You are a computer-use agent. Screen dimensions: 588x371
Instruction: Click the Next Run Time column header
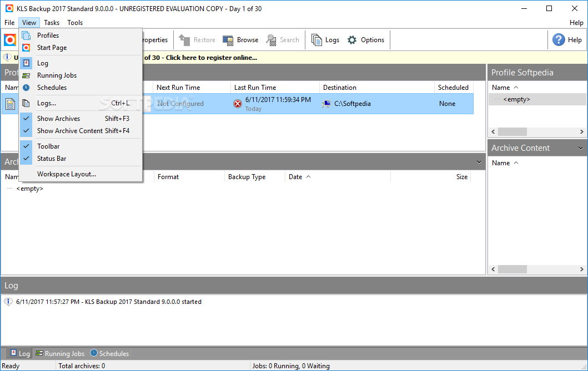coord(192,88)
